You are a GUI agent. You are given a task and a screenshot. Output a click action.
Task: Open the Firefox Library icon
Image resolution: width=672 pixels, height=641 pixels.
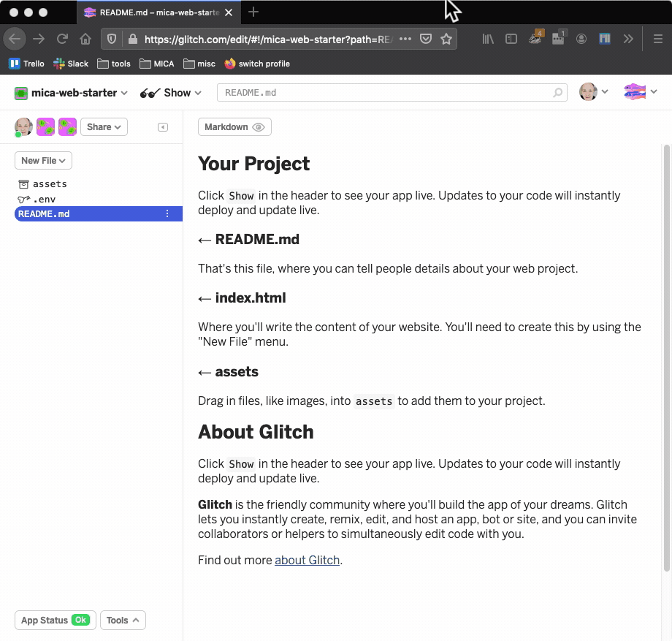point(488,39)
